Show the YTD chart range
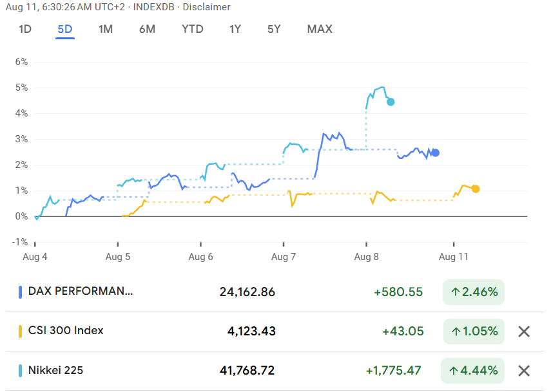Image resolution: width=551 pixels, height=392 pixels. click(192, 29)
